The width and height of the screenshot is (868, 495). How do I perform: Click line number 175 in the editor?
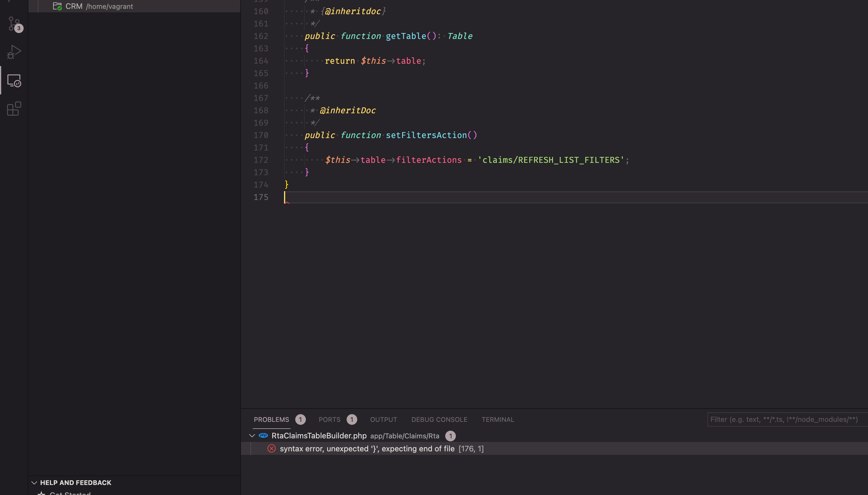click(x=260, y=197)
